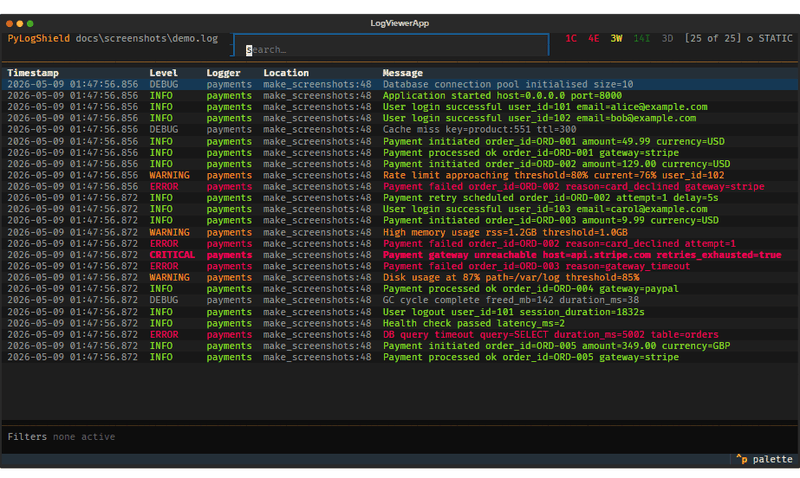Select the 'card_declined attempt=1' error row

point(400,243)
